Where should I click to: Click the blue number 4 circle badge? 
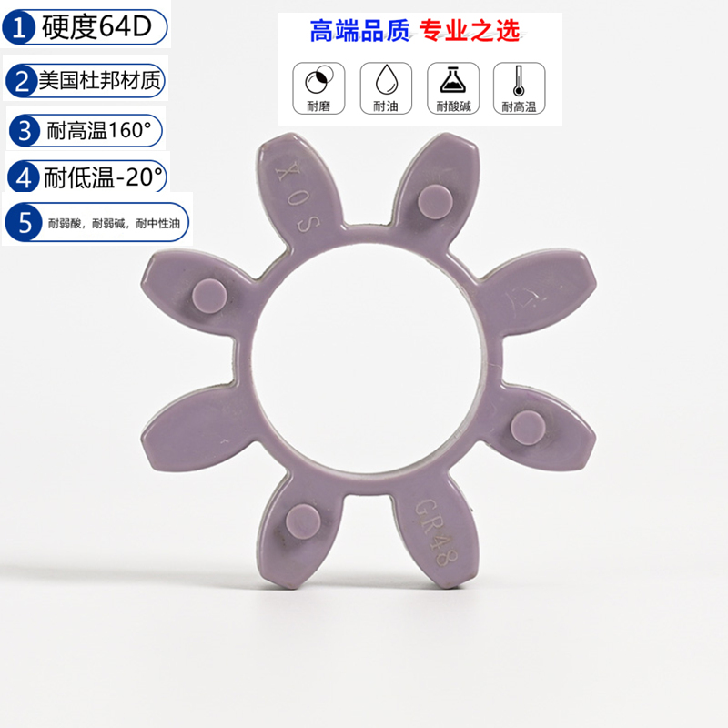(x=24, y=177)
